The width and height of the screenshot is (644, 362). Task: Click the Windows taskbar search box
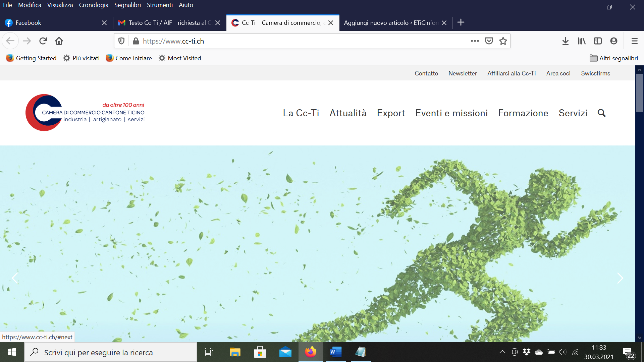click(x=111, y=352)
